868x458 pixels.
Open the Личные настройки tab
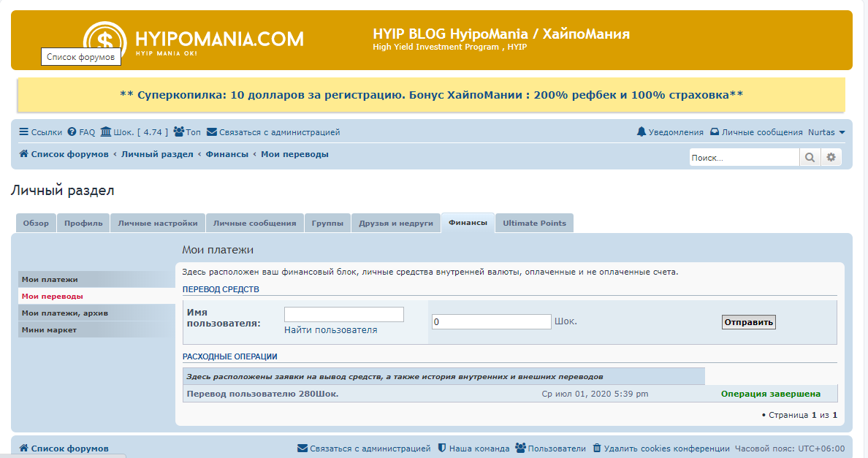click(158, 224)
